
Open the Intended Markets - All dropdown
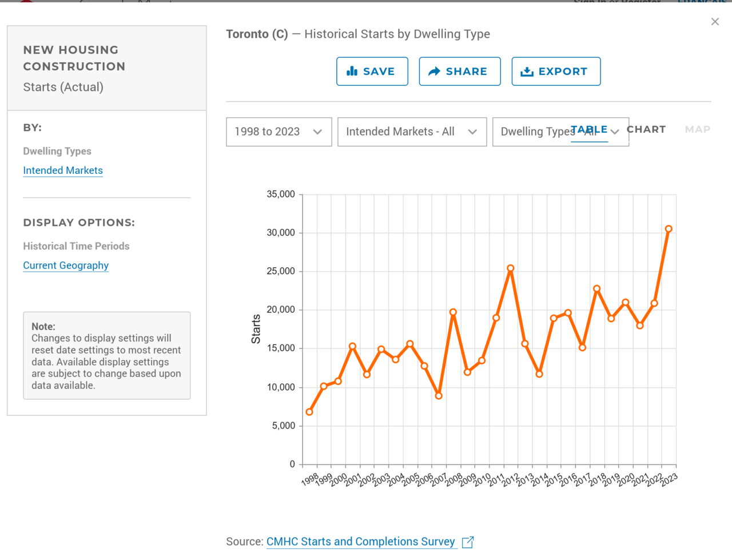point(412,132)
